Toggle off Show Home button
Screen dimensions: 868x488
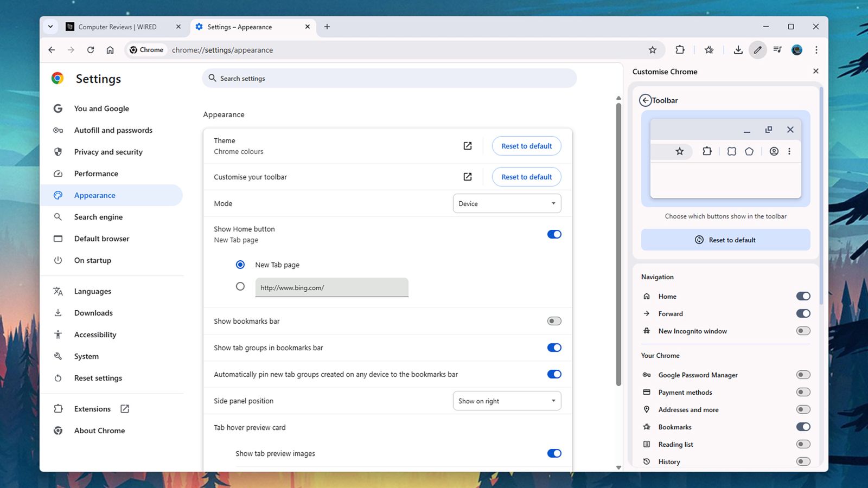[x=554, y=234]
